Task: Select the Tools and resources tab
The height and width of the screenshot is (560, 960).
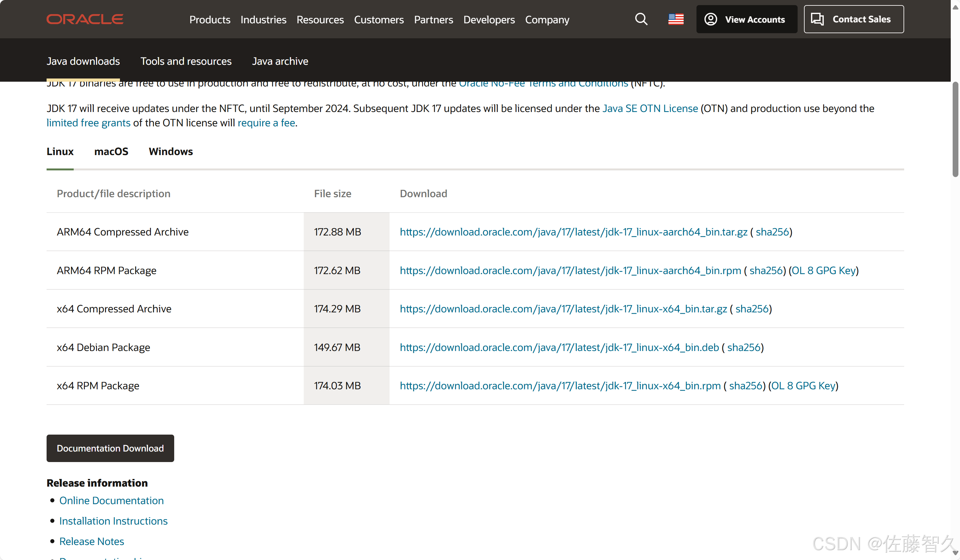Action: 186,61
